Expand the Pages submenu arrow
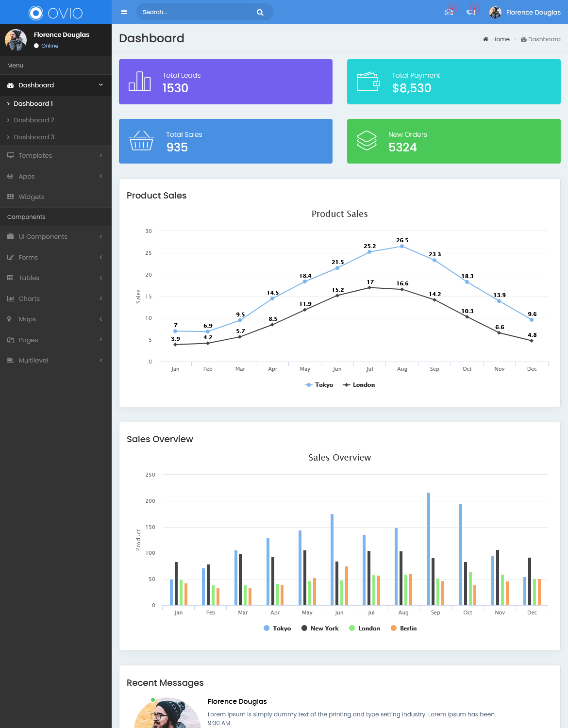568x728 pixels. point(101,340)
